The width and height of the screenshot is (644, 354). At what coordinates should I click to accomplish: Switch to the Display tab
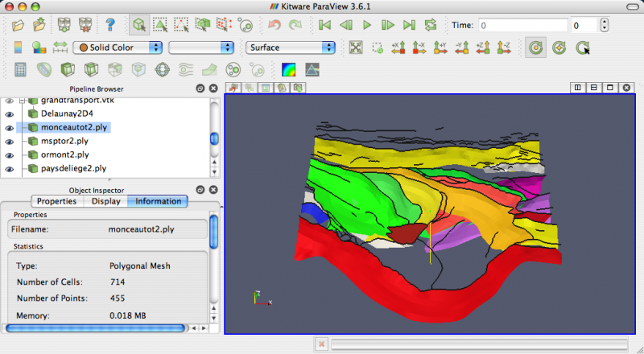pyautogui.click(x=106, y=201)
